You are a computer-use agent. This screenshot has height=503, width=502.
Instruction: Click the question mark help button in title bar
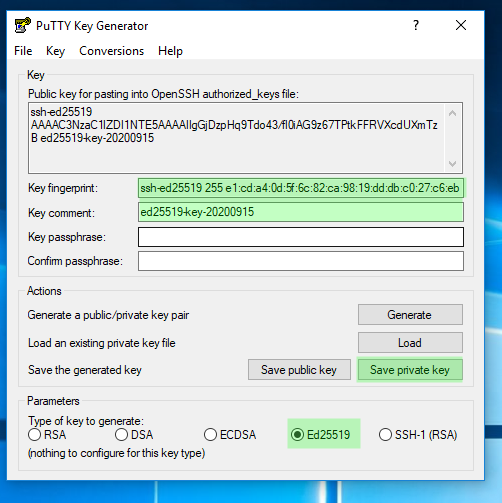pyautogui.click(x=416, y=25)
